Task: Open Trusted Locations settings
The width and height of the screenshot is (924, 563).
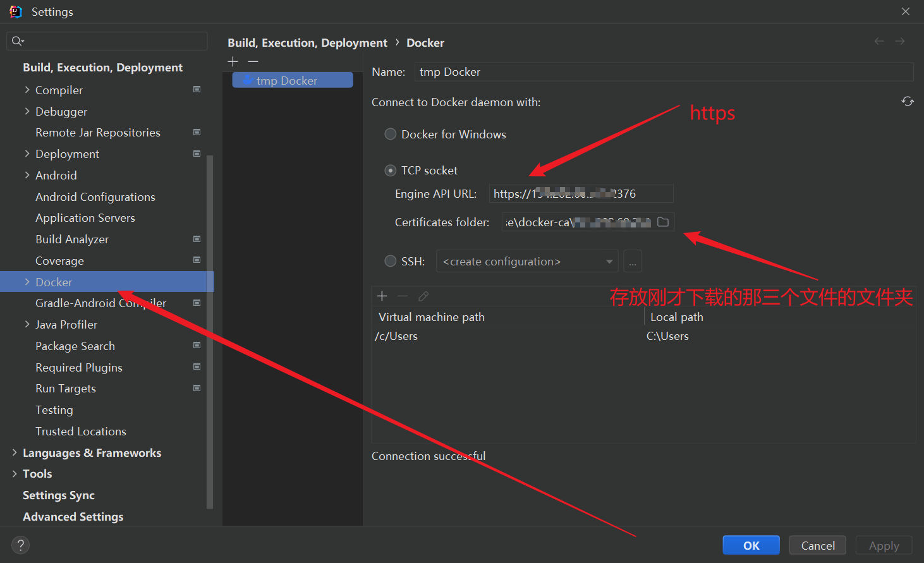Action: click(x=81, y=432)
